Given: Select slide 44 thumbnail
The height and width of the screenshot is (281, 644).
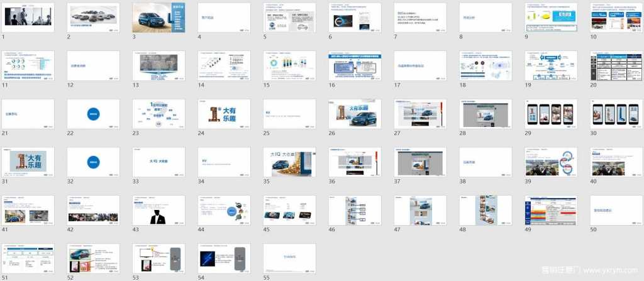Looking at the screenshot, I should pos(224,210).
